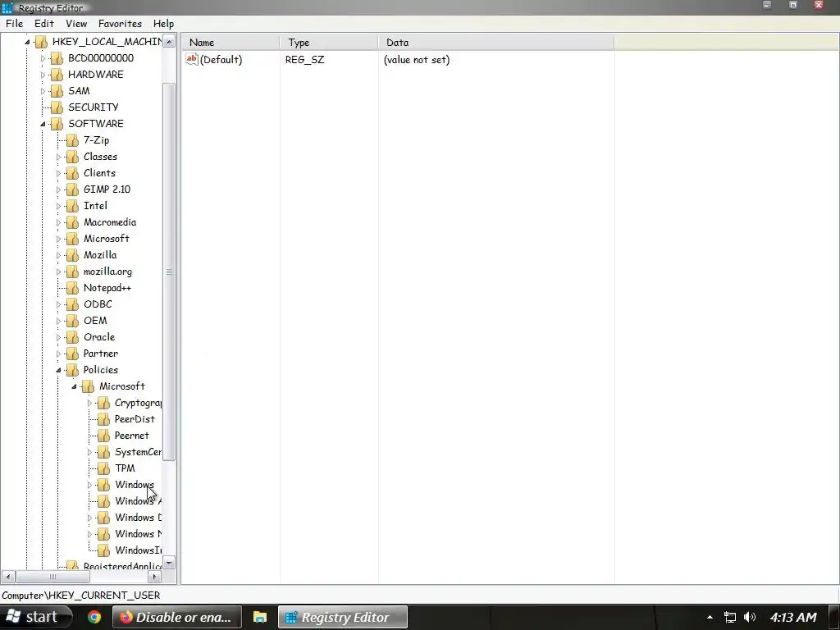Select the 'Windows D' truncated key row
The height and width of the screenshot is (630, 840).
point(138,518)
